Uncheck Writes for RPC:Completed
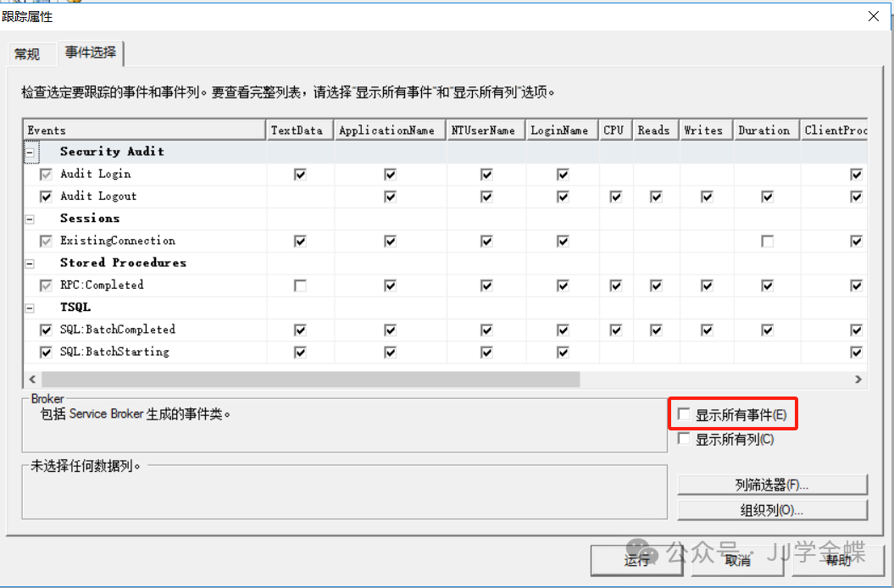The height and width of the screenshot is (588, 894). 707,286
